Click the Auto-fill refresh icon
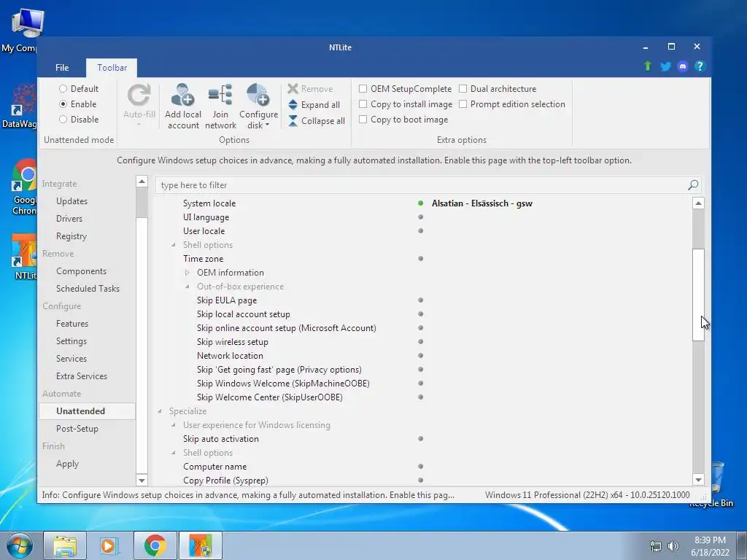Screen dimensions: 747x560 point(139,96)
